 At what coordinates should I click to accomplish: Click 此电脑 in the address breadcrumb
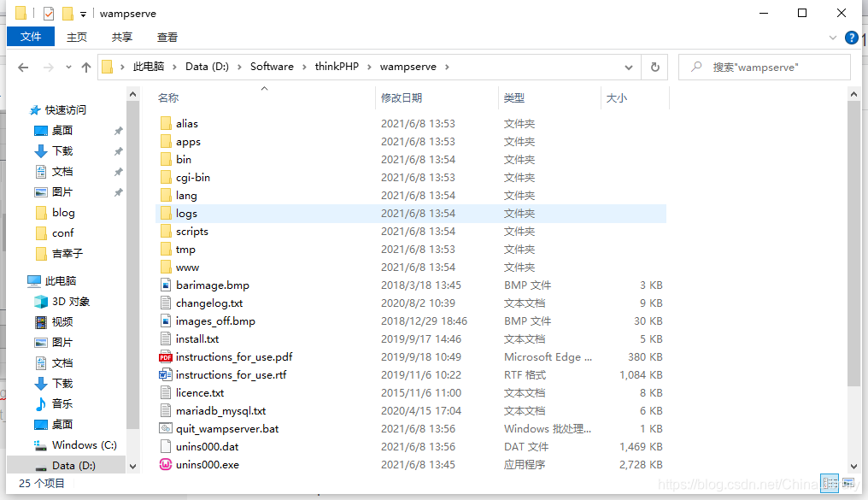149,67
